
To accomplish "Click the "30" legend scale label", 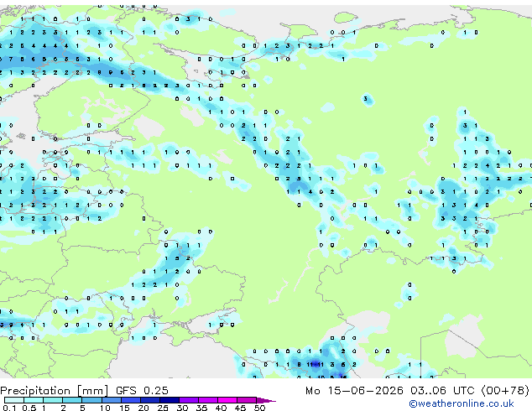I will tap(182, 408).
